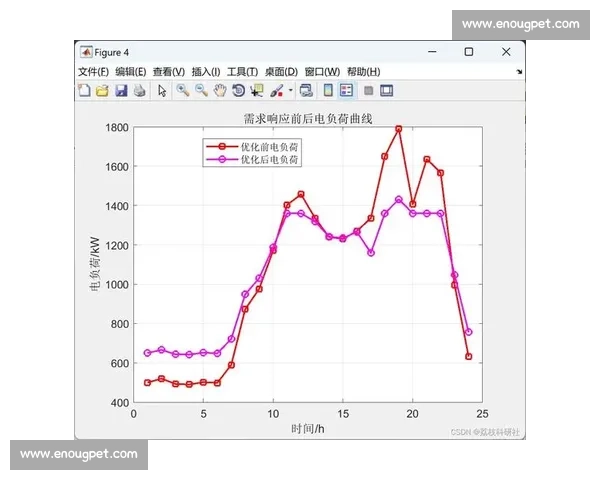Select the legend entry 优化前电负荷
Screen dimensions: 600x480
269,147
